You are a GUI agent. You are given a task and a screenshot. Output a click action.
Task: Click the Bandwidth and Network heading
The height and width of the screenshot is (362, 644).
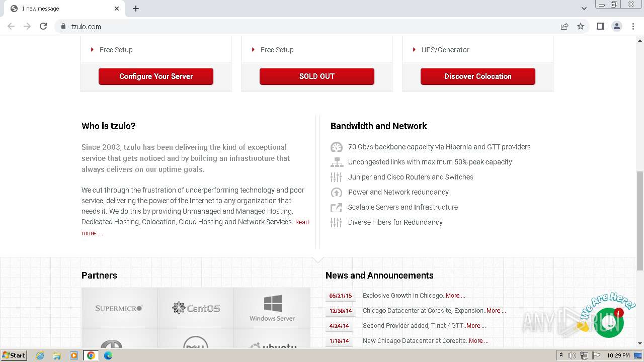pos(379,126)
